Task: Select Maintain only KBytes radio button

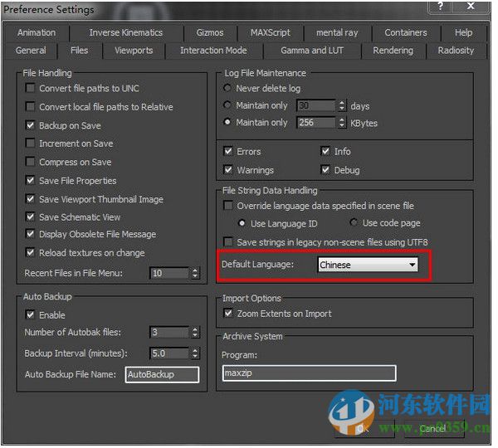Action: click(x=227, y=122)
